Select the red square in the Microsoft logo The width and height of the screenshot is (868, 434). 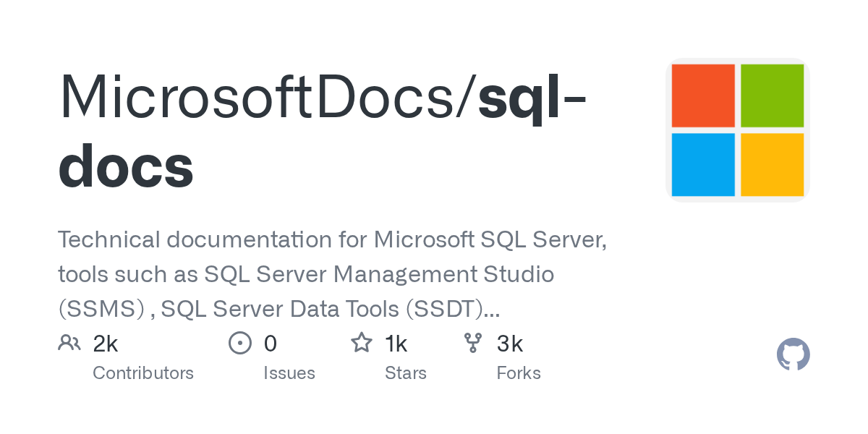[703, 95]
